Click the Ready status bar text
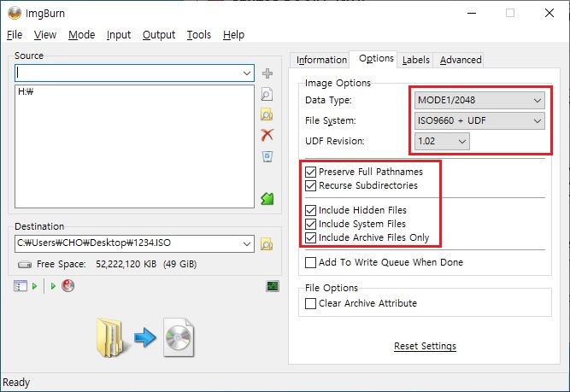Viewport: 570px width, 392px height. coord(16,383)
